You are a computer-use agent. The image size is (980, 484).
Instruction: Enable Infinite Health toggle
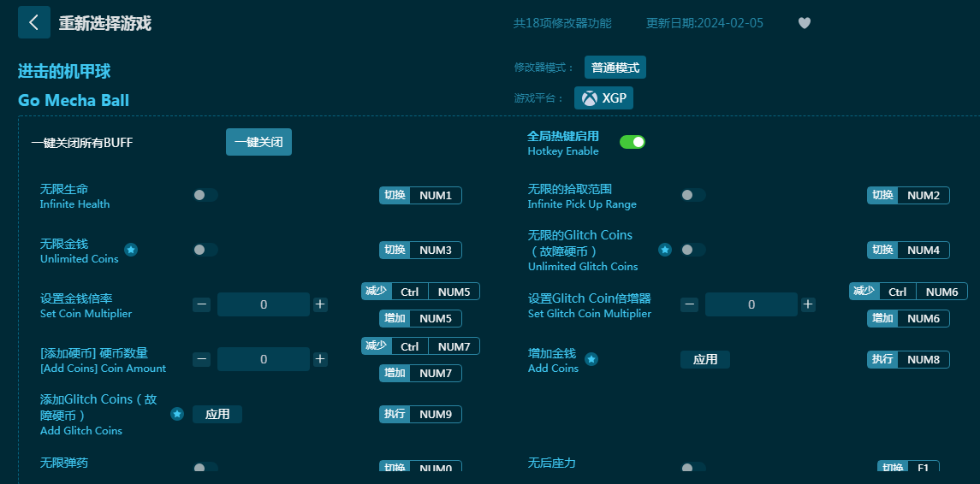point(205,195)
